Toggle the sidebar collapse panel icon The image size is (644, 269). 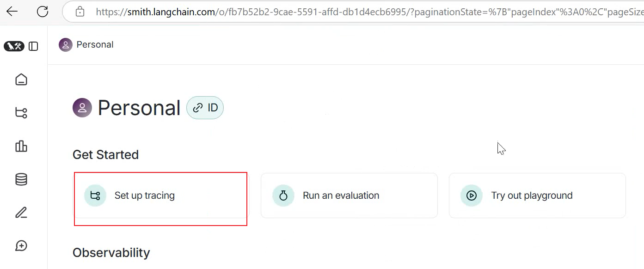33,46
